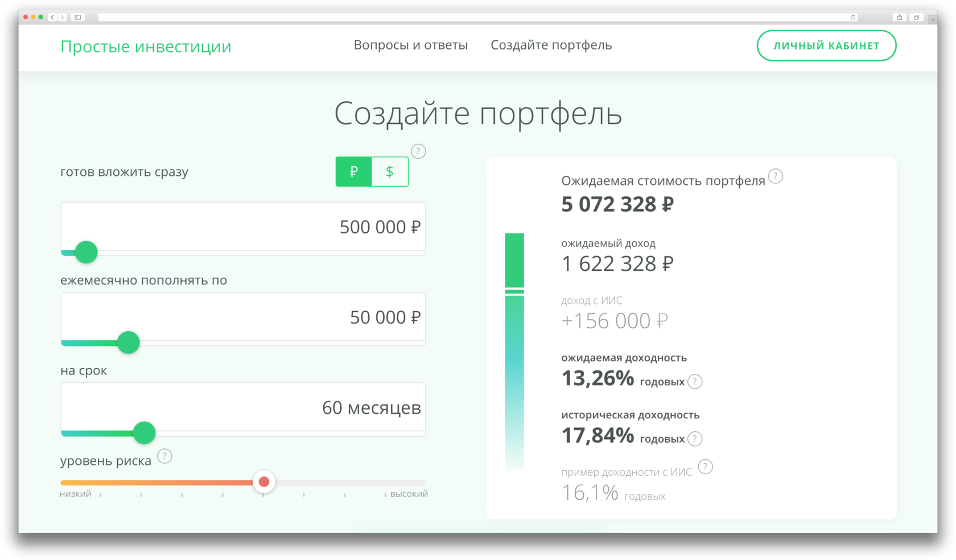Click the низкий risk label
Image resolution: width=956 pixels, height=560 pixels.
point(76,494)
